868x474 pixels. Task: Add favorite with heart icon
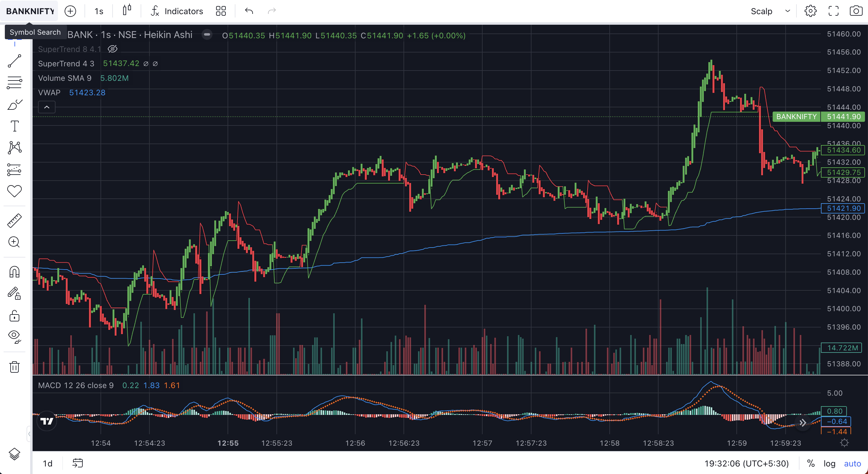(x=14, y=191)
